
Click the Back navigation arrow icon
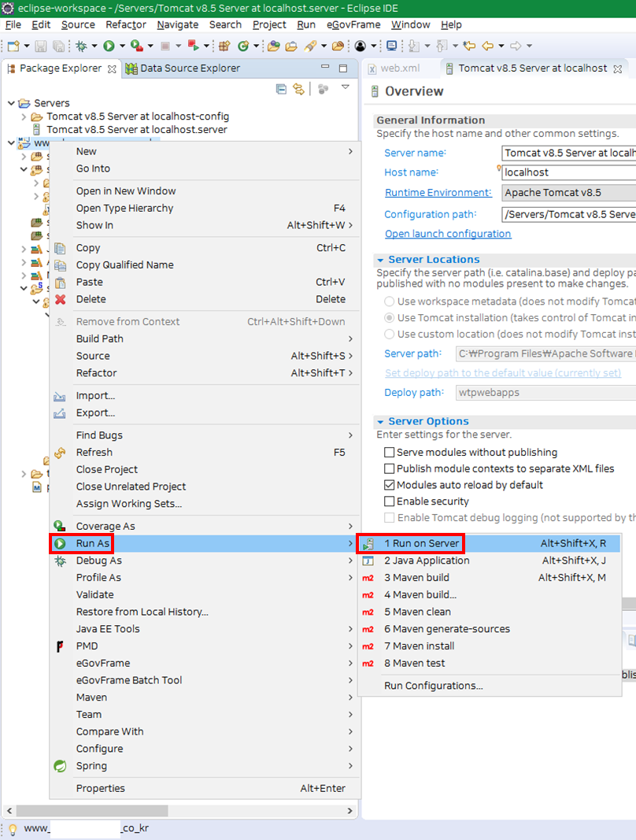click(x=487, y=46)
